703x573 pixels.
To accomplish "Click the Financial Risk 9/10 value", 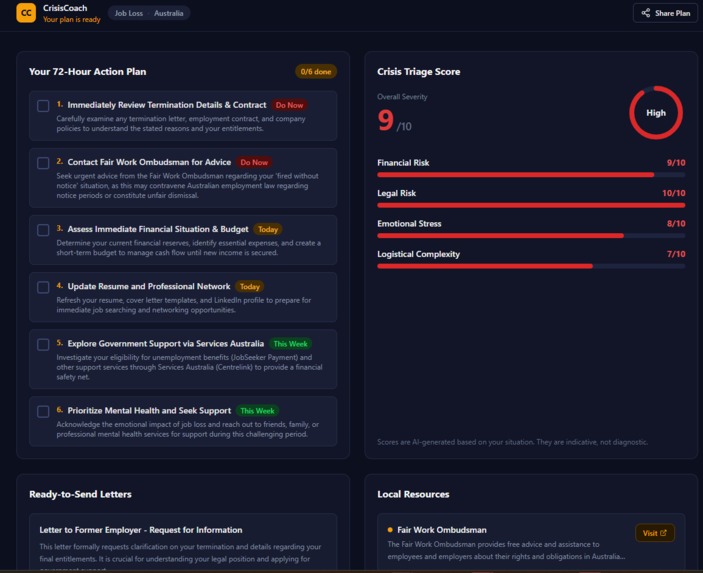I will click(x=676, y=163).
